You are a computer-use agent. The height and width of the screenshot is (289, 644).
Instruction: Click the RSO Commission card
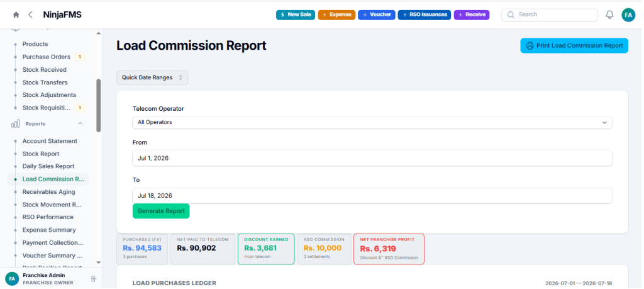(x=325, y=249)
